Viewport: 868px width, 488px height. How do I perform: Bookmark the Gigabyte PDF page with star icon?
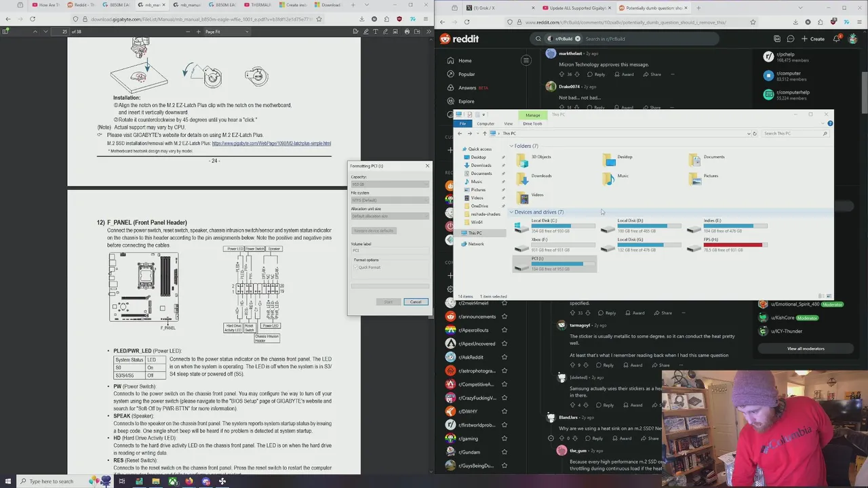pos(319,19)
